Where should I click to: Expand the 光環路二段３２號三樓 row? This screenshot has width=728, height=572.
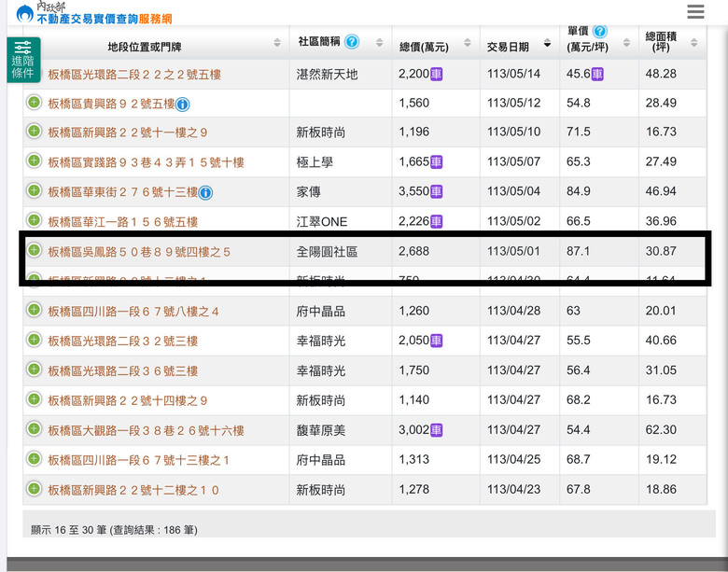coord(34,340)
